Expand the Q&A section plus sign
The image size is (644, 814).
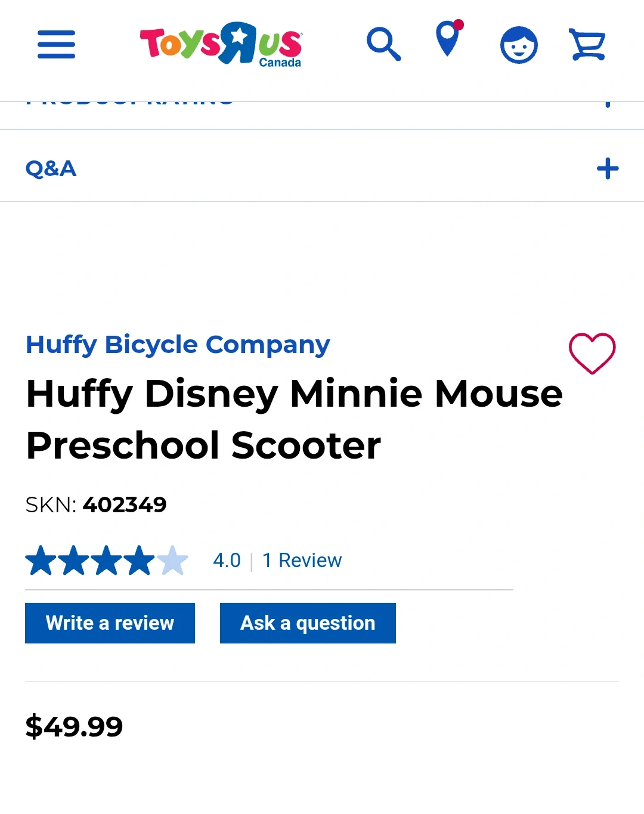point(608,169)
